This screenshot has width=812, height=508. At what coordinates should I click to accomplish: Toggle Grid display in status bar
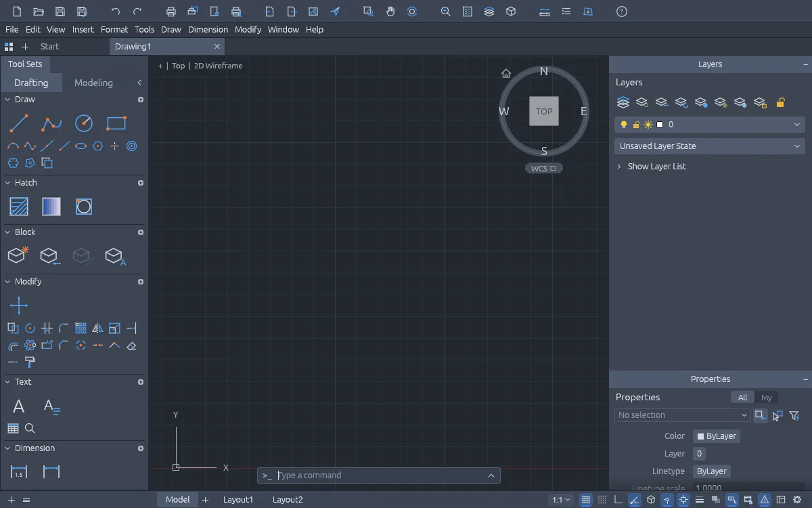point(586,500)
